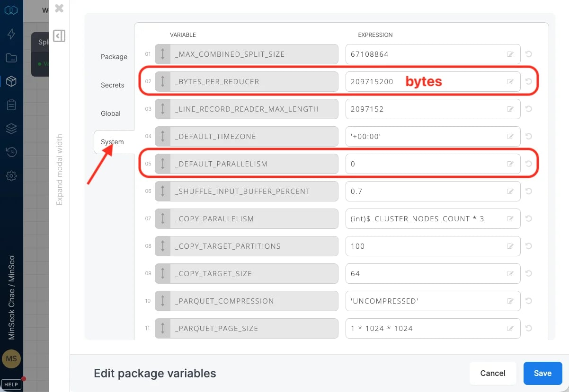Click the _SHUFFLE_INPUT_BUFFER_PERCENT expression field

coord(433,192)
